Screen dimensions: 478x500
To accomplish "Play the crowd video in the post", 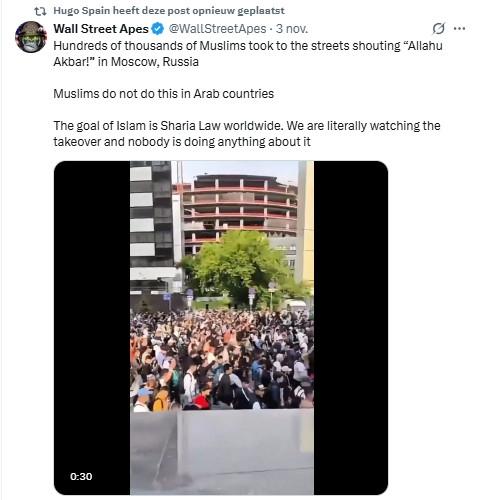I will (221, 328).
